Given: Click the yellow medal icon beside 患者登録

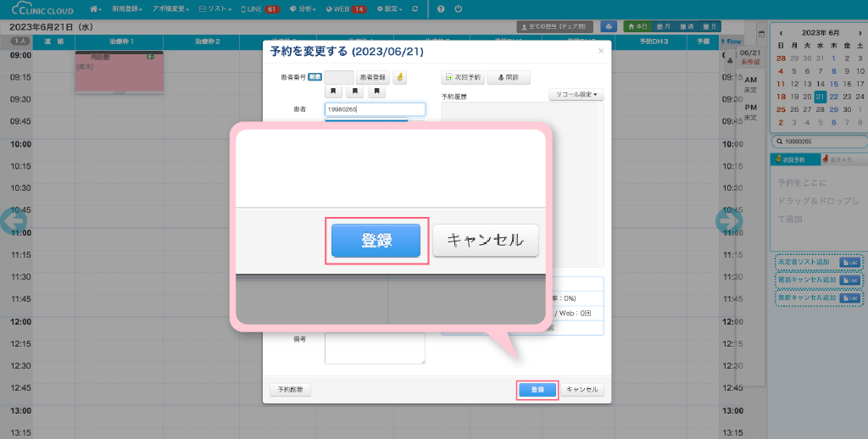Looking at the screenshot, I should pos(399,77).
